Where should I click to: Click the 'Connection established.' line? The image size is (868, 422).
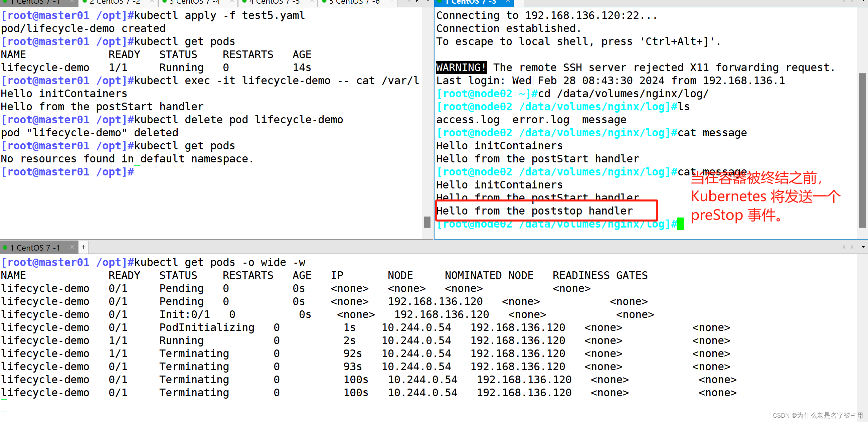point(509,28)
